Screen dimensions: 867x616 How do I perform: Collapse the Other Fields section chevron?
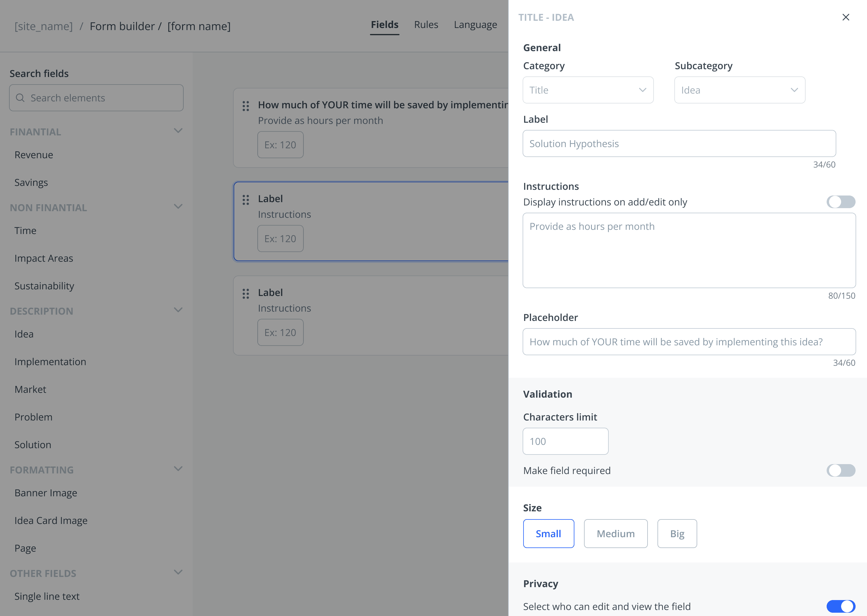click(x=178, y=572)
